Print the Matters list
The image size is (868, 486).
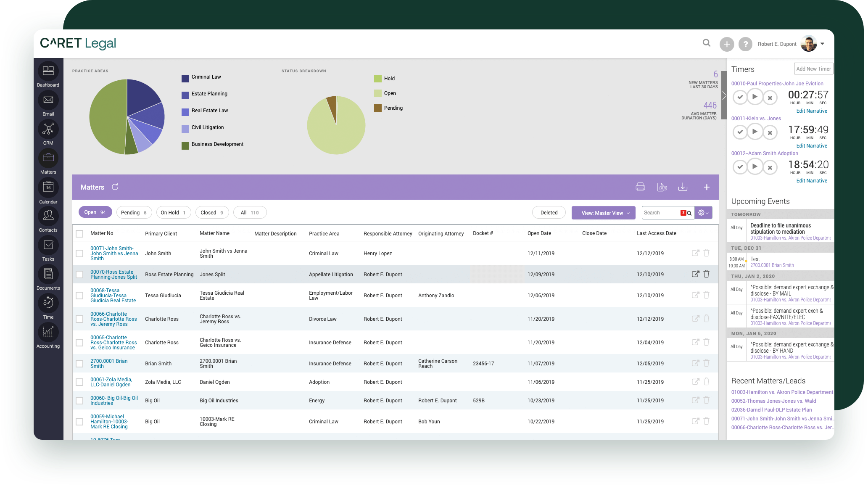(x=640, y=187)
